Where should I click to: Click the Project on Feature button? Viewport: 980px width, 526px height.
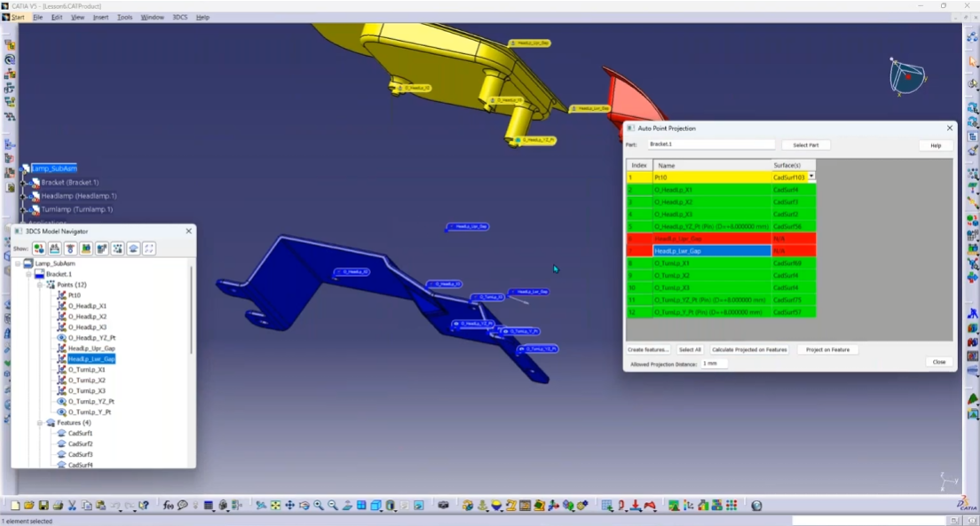tap(827, 349)
